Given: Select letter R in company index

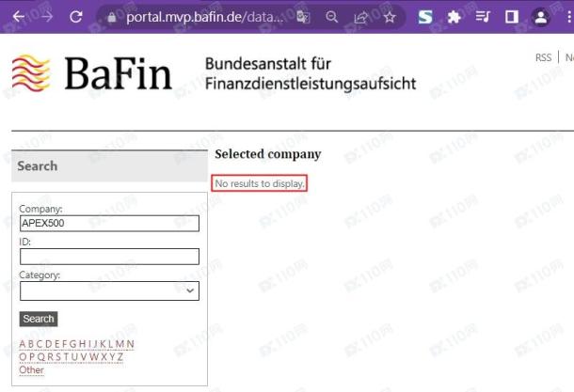Looking at the screenshot, I should pyautogui.click(x=51, y=356).
